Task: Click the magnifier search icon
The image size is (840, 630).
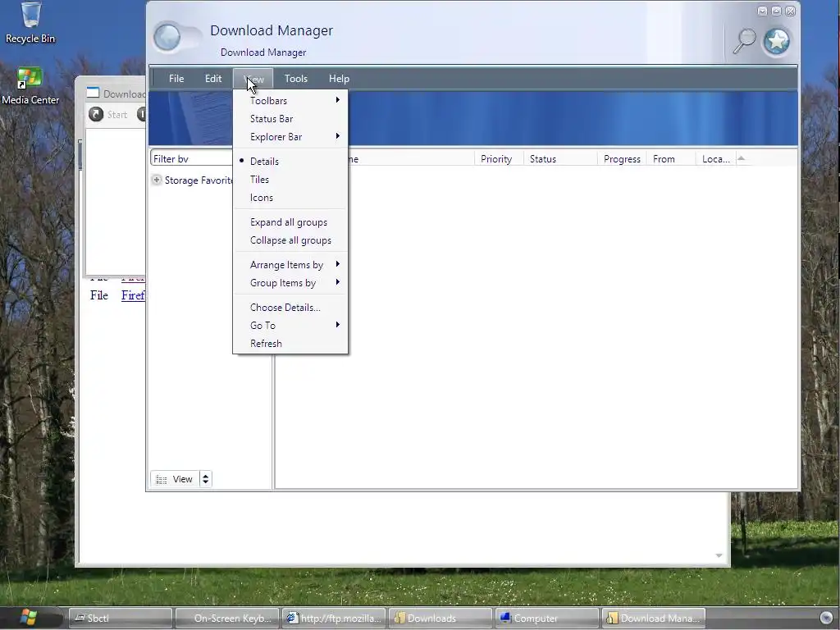Action: click(744, 41)
